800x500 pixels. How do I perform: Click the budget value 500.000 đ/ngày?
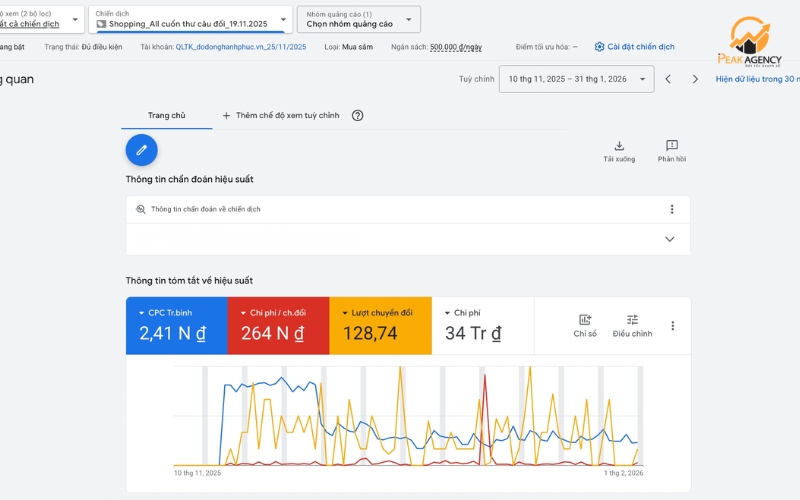click(x=456, y=47)
